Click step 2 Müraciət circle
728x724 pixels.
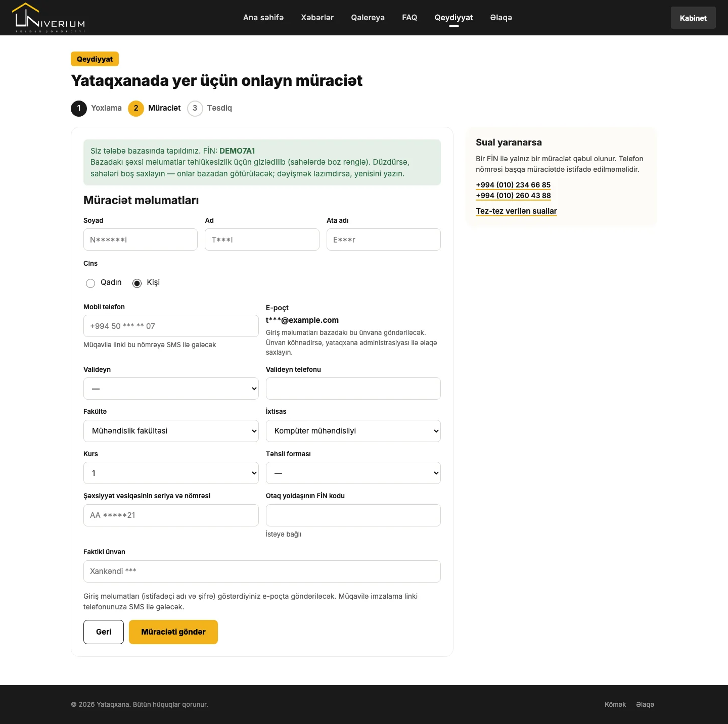(136, 108)
